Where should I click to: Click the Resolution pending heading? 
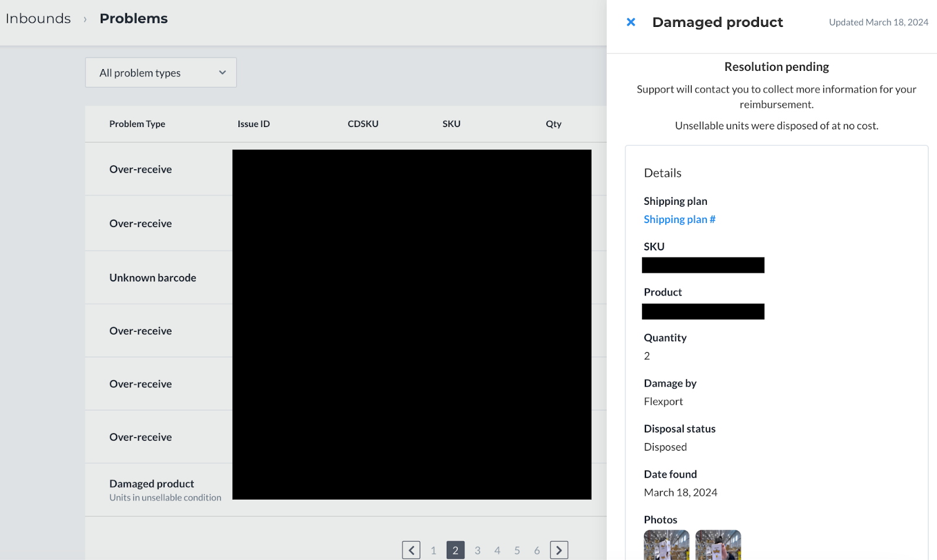777,67
